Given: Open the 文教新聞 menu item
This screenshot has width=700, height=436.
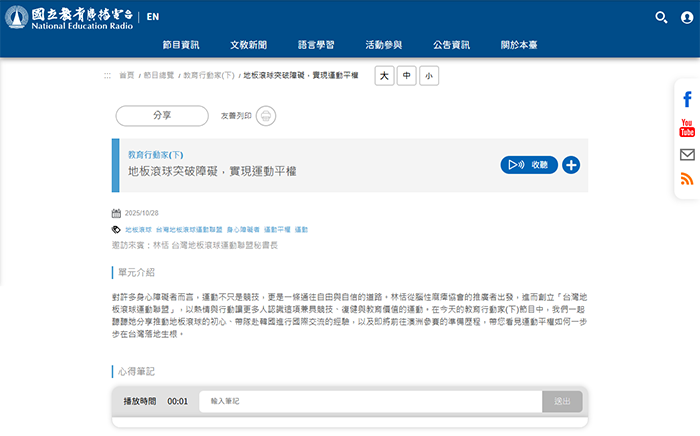Looking at the screenshot, I should click(248, 45).
